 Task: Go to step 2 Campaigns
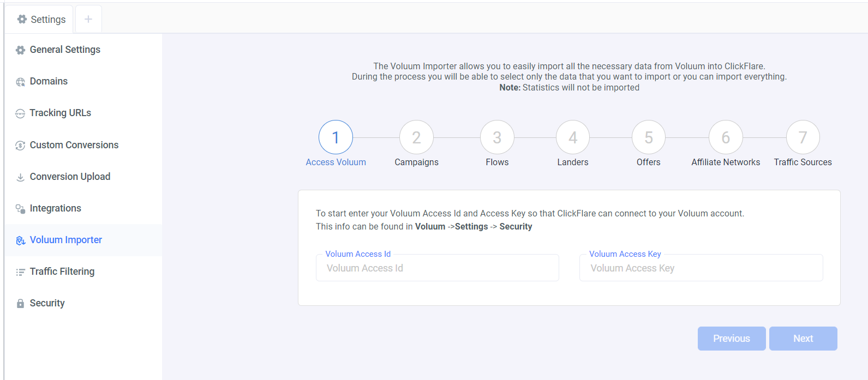click(416, 137)
